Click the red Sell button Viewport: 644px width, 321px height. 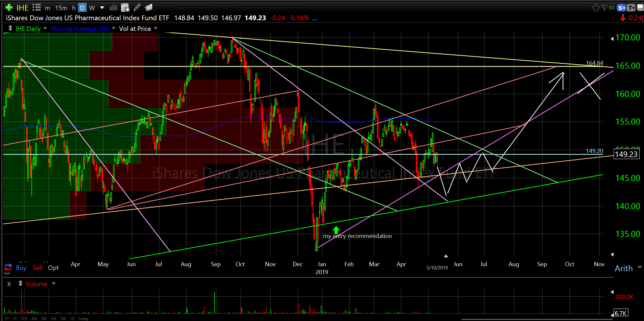tap(37, 267)
